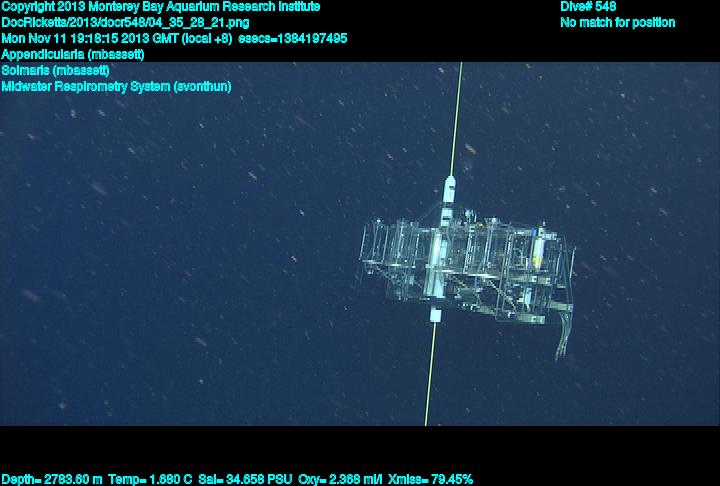The image size is (720, 486).
Task: Click the Depth= 2783.60 m reading
Action: click(52, 480)
